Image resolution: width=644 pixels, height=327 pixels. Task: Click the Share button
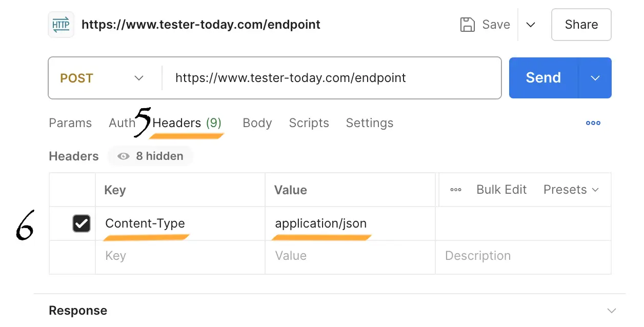click(581, 24)
